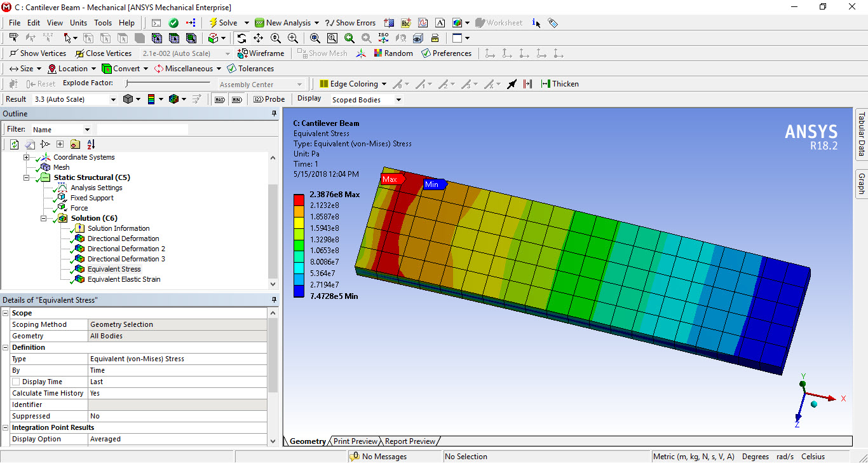Click the Random colors icon

[393, 53]
